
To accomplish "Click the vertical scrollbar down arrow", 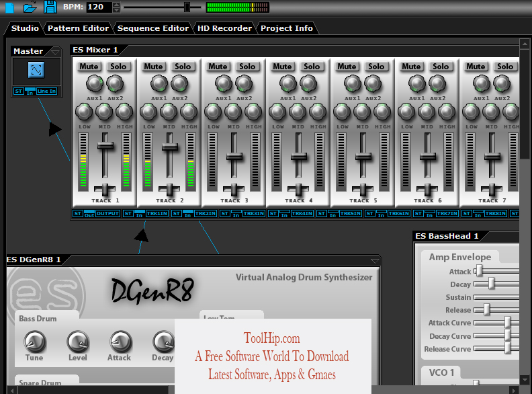I will 525,380.
